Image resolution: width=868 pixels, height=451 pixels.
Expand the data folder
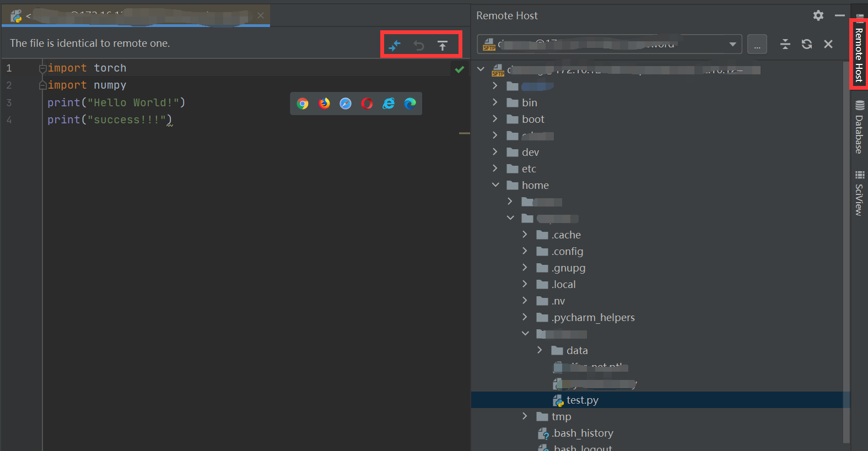pos(540,350)
